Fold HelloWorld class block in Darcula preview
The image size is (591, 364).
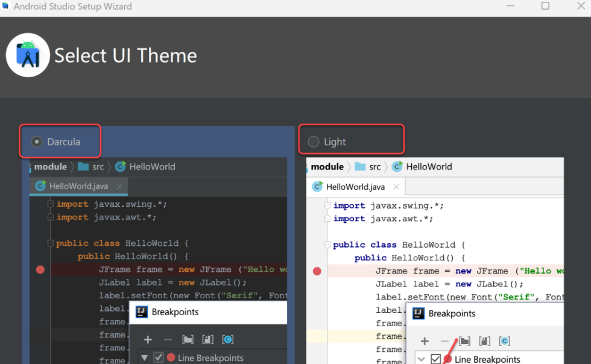[50, 243]
